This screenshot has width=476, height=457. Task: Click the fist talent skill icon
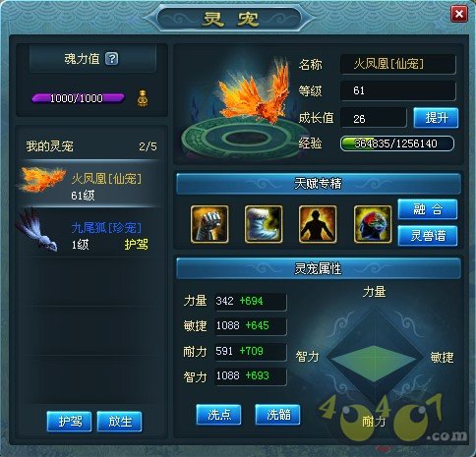point(209,224)
